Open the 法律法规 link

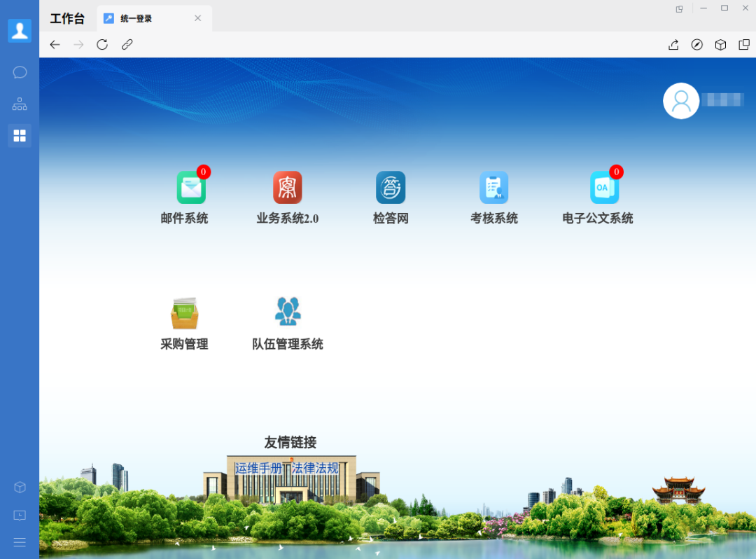click(x=316, y=468)
